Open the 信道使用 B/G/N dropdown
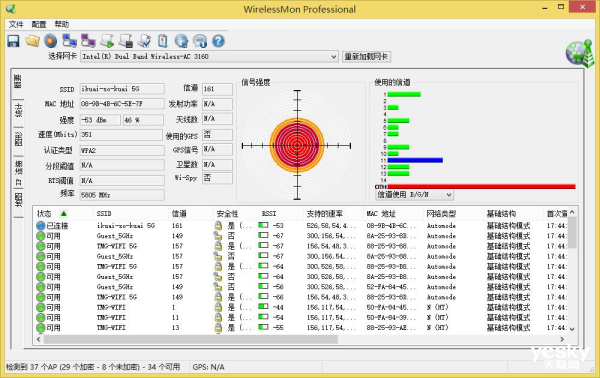Viewport: 600px width, 378px height. pyautogui.click(x=414, y=195)
